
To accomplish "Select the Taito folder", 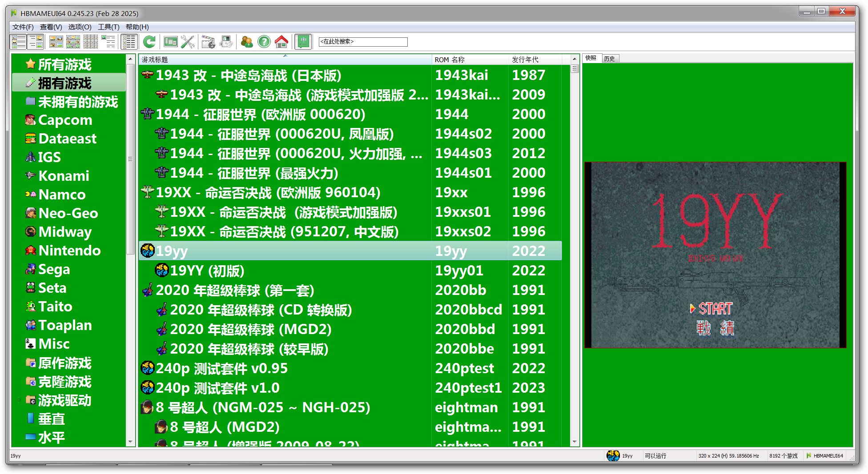I will [55, 307].
